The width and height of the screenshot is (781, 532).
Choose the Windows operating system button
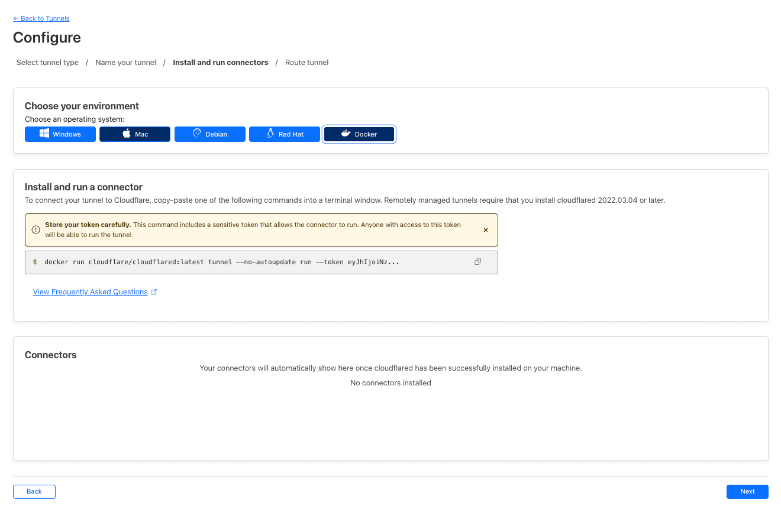(x=60, y=134)
